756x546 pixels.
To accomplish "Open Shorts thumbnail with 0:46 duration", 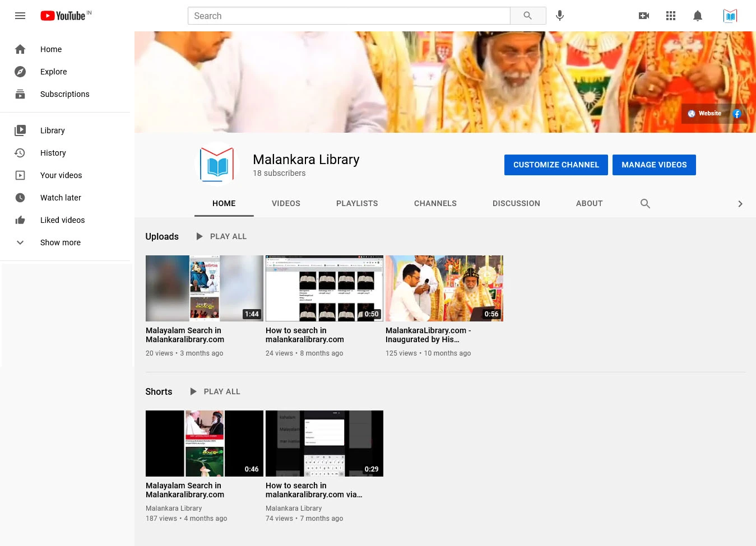I will tap(205, 444).
